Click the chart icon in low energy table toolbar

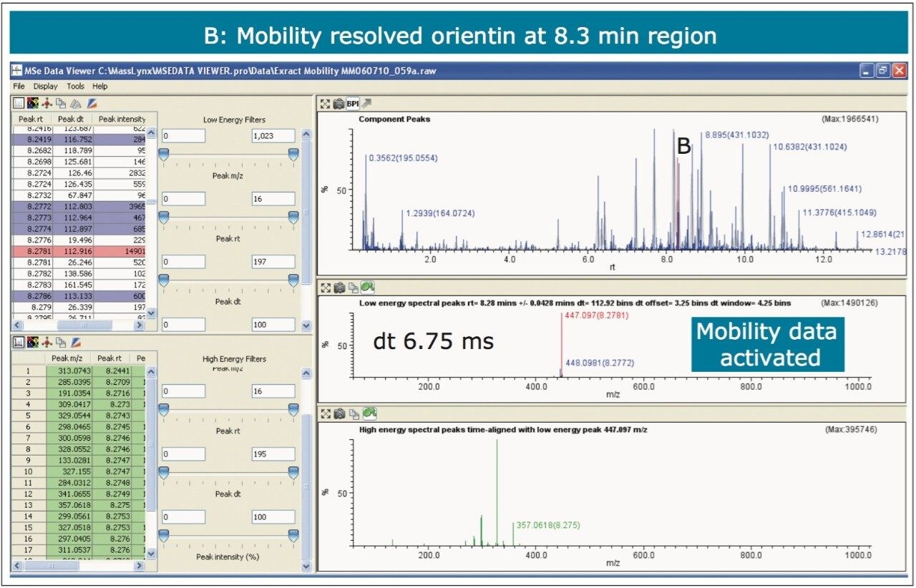point(19,103)
